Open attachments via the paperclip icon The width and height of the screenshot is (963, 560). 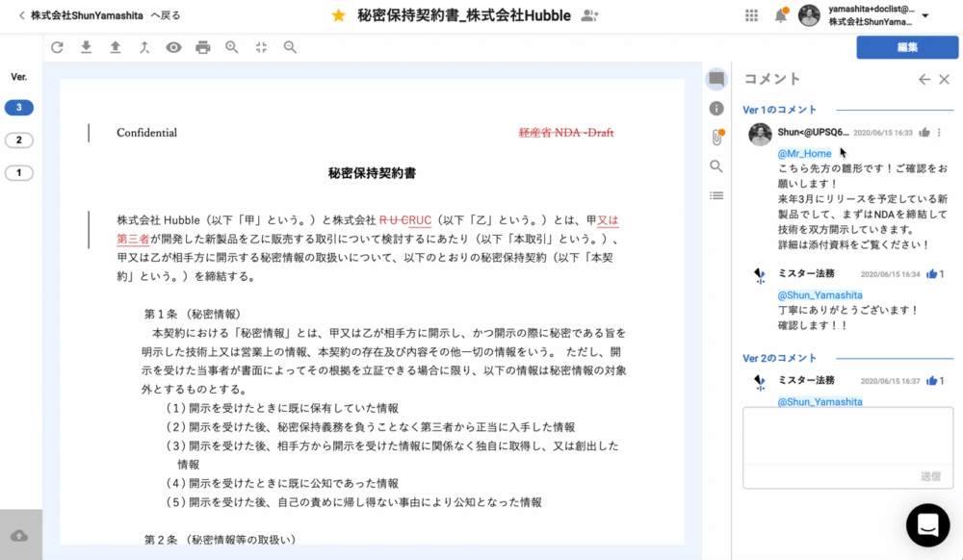pos(716,138)
